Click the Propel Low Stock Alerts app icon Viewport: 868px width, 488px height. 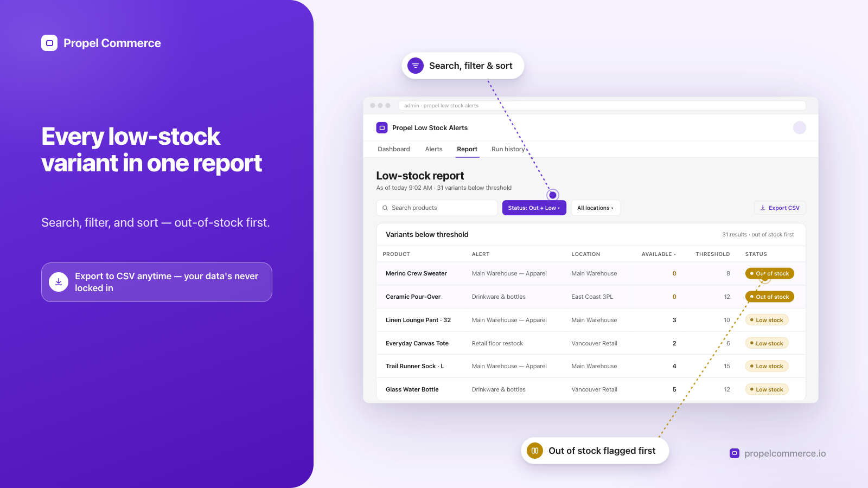click(x=382, y=128)
